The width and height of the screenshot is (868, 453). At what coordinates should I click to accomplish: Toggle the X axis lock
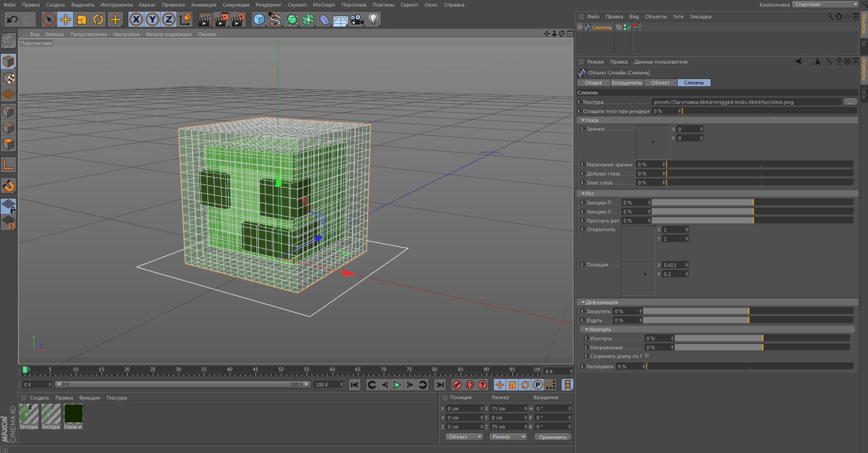136,19
